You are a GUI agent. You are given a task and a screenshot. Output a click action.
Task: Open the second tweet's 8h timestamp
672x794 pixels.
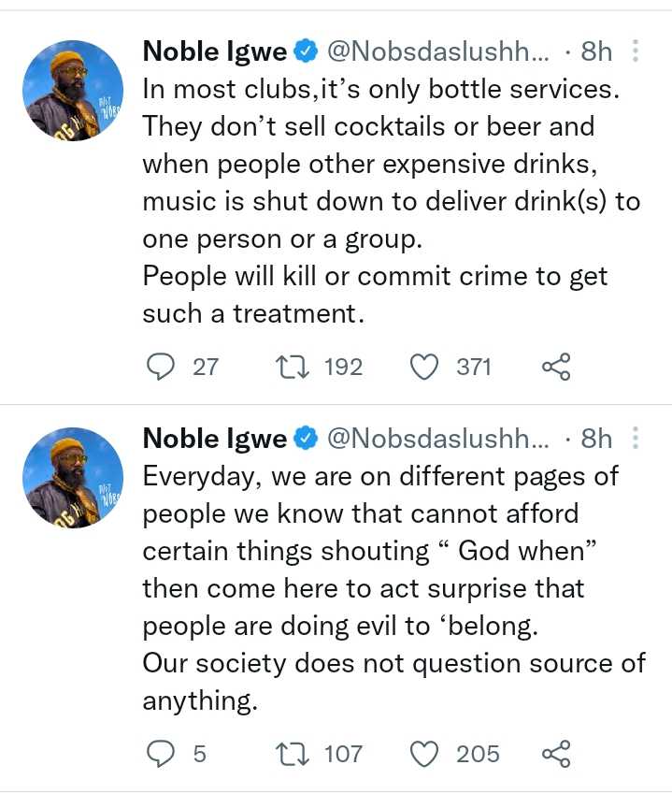[596, 438]
